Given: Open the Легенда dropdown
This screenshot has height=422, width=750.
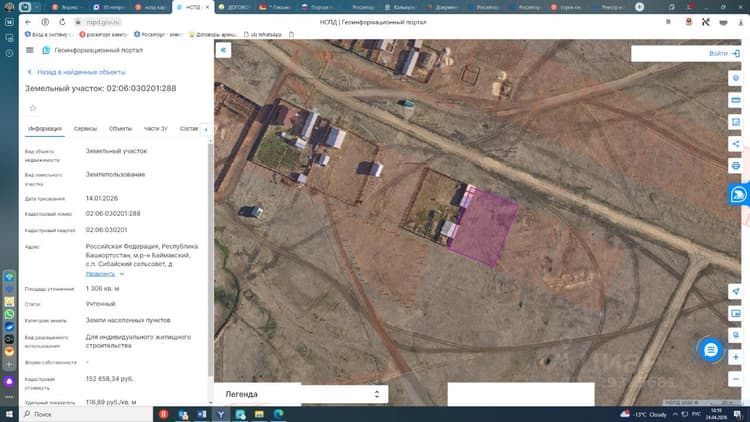Looking at the screenshot, I should pyautogui.click(x=301, y=394).
